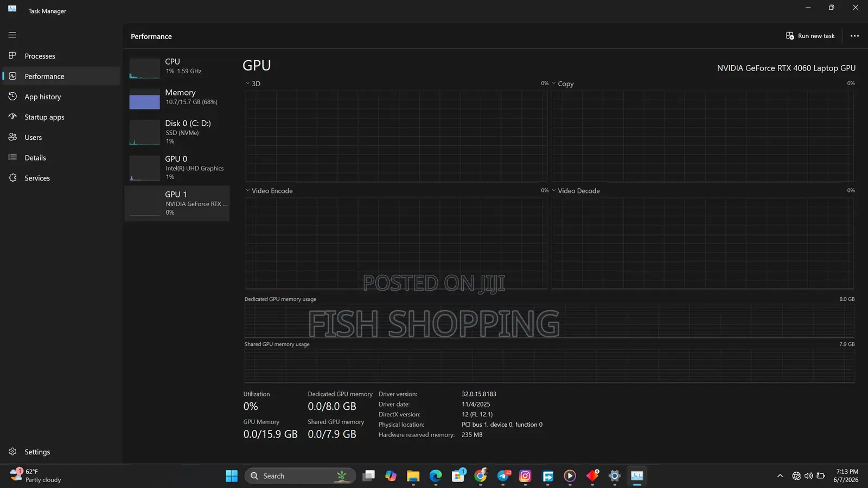This screenshot has height=488, width=868.
Task: Open File Explorer from taskbar
Action: coord(413,476)
